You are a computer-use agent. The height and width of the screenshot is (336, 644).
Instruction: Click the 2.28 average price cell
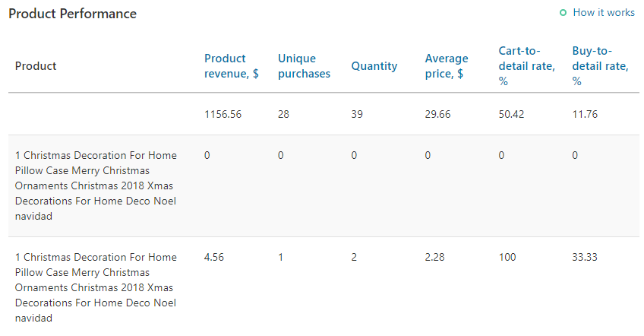(x=434, y=258)
